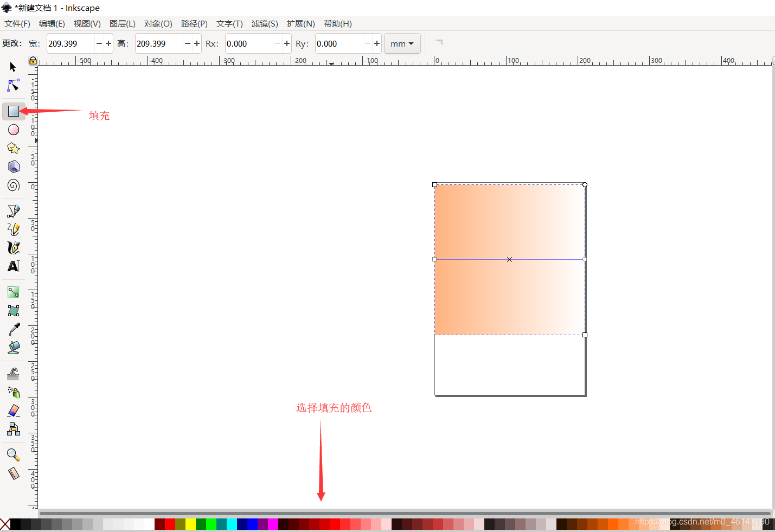Decrease the width value with minus

pos(99,43)
